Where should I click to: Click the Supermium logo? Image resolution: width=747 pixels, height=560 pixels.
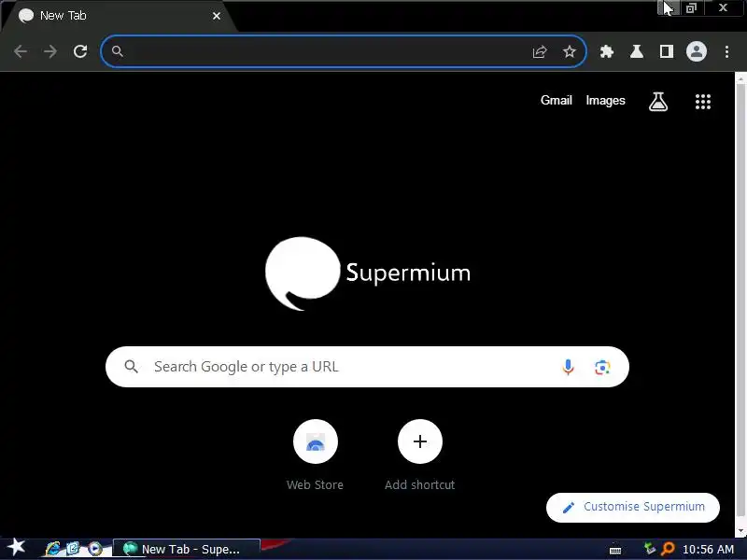click(367, 273)
